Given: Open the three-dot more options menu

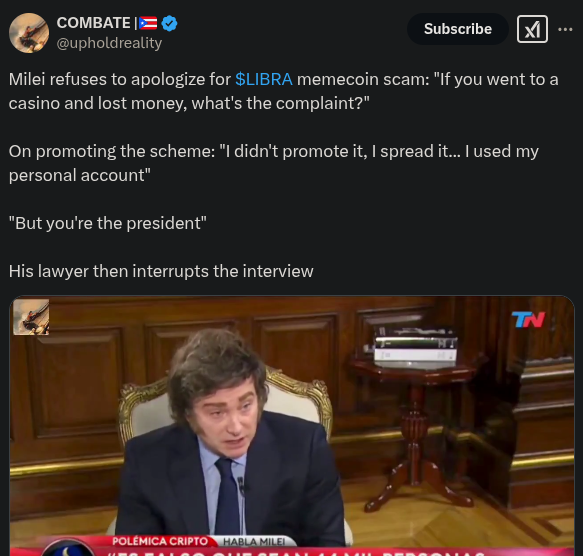Looking at the screenshot, I should pyautogui.click(x=565, y=29).
